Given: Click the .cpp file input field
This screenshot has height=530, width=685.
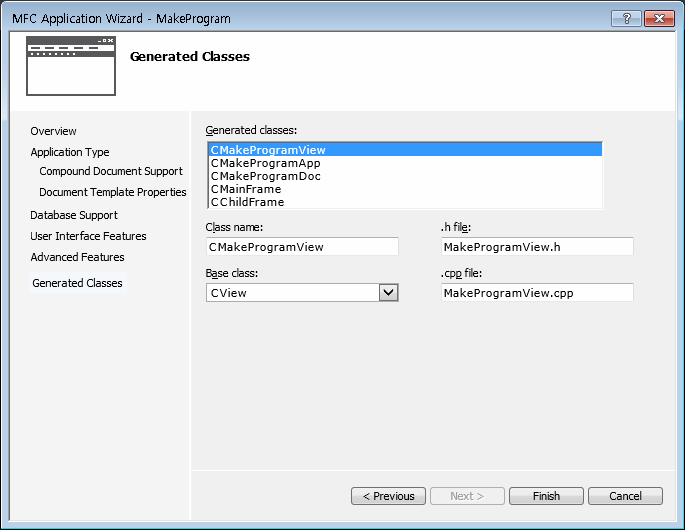Looking at the screenshot, I should (537, 293).
